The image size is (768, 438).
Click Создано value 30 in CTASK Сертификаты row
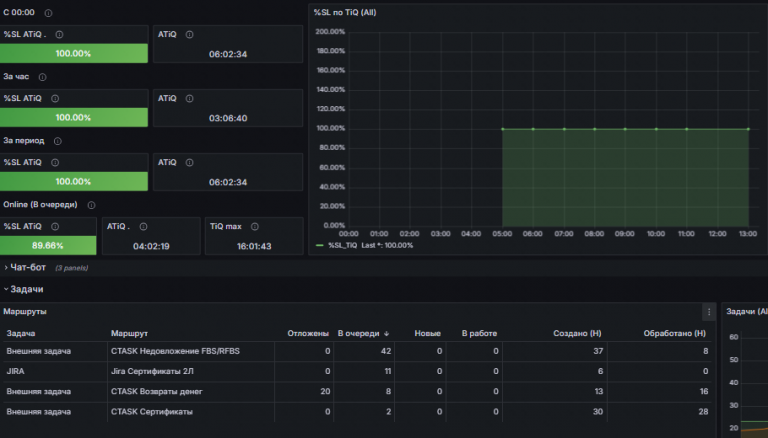(598, 412)
